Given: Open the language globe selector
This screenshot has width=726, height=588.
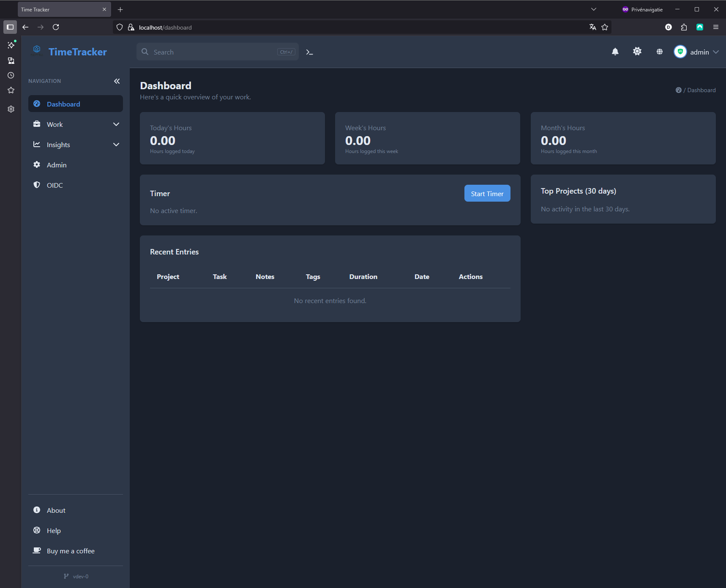Looking at the screenshot, I should tap(659, 52).
